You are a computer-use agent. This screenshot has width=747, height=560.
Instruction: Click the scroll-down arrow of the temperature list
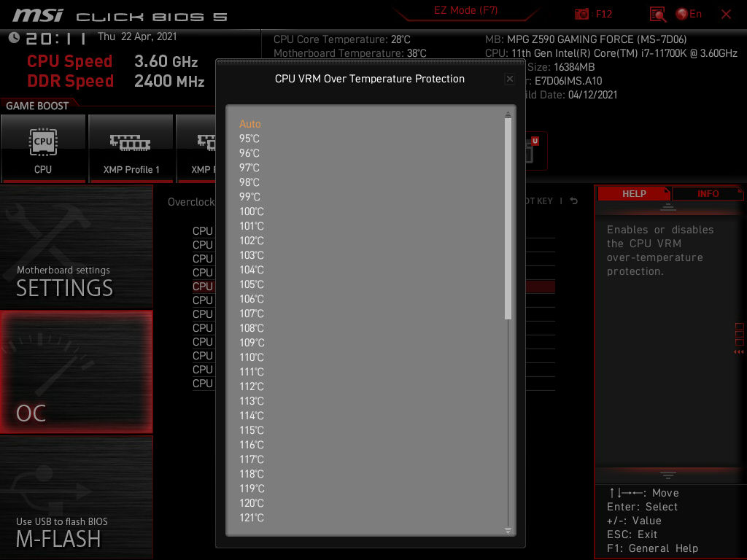click(x=508, y=531)
